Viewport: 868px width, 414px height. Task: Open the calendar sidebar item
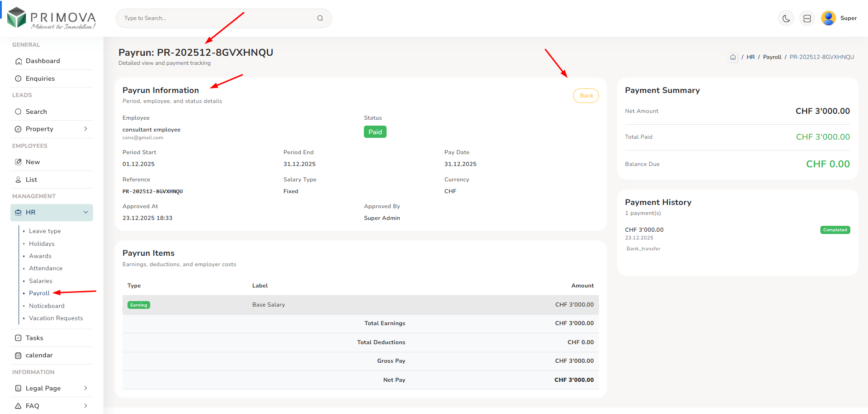coord(39,355)
